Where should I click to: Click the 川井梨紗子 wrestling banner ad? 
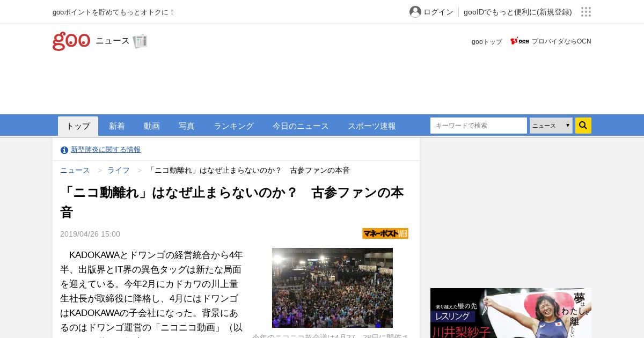[511, 313]
